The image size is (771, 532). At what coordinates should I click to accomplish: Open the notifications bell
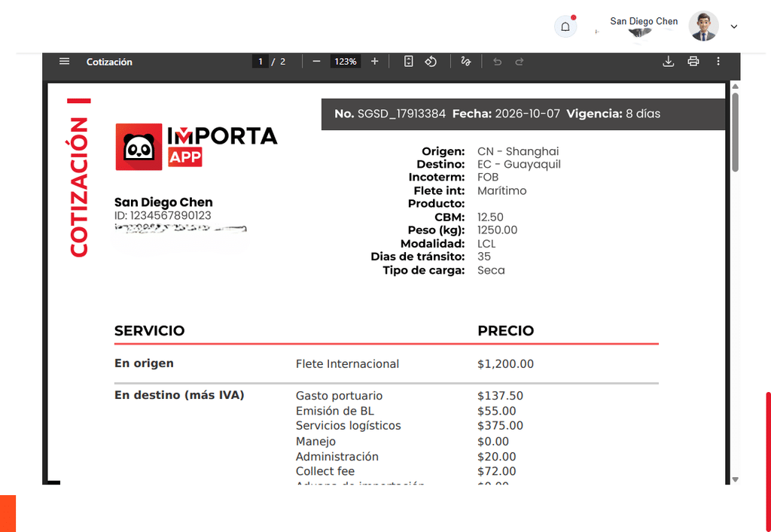(x=565, y=26)
